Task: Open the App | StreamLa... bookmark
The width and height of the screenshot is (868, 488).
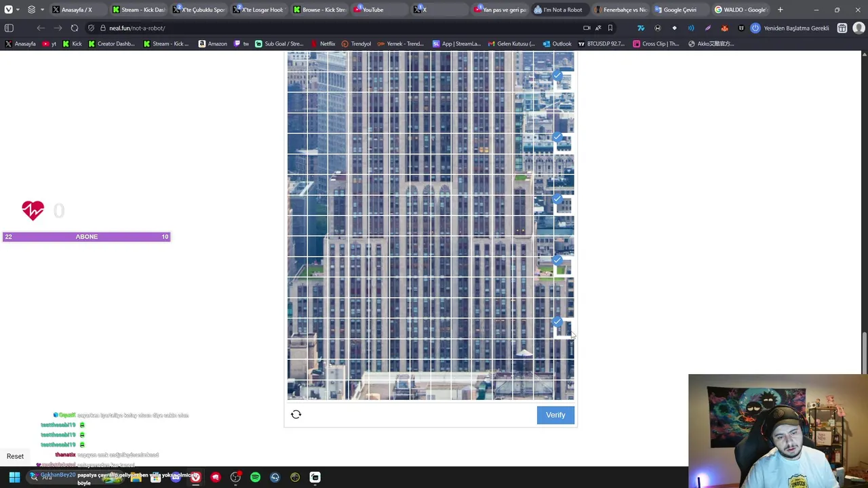Action: [x=456, y=43]
